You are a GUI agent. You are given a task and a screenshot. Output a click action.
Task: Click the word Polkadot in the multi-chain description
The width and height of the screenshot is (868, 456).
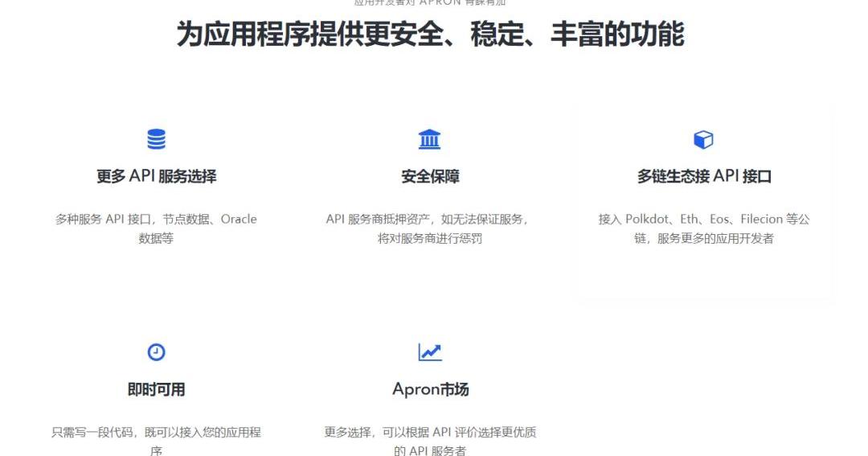tap(649, 220)
